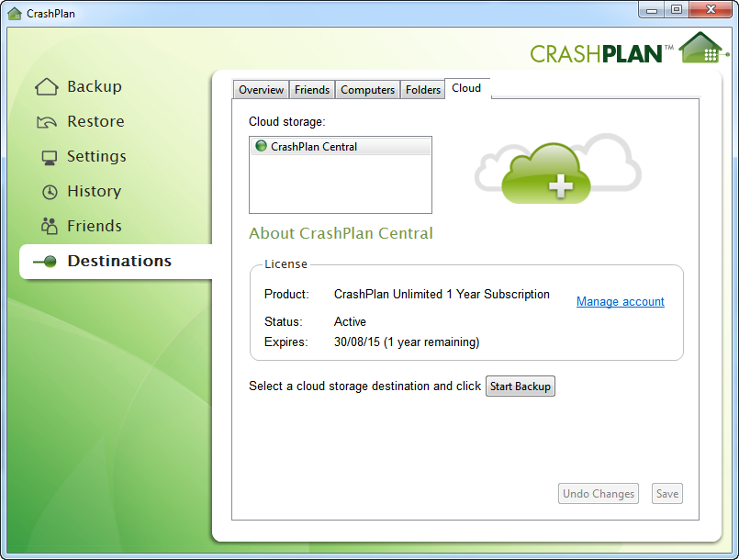Click the green status dot beside CrashPlan Central
This screenshot has width=739, height=560.
(261, 147)
